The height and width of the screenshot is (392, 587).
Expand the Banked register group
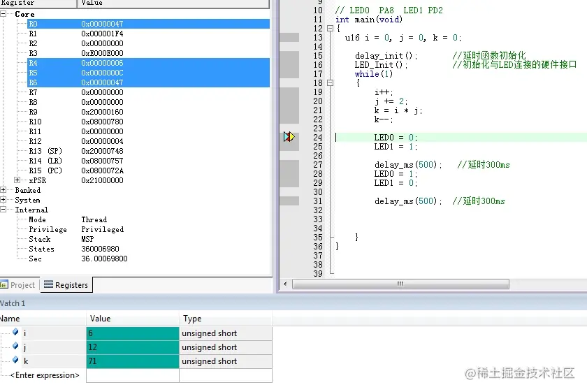click(3, 190)
